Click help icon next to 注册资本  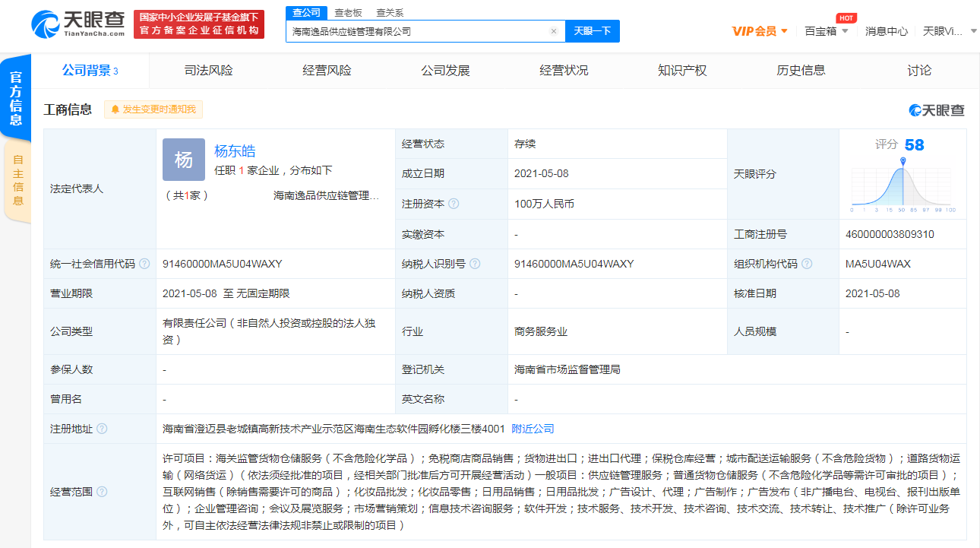[454, 204]
